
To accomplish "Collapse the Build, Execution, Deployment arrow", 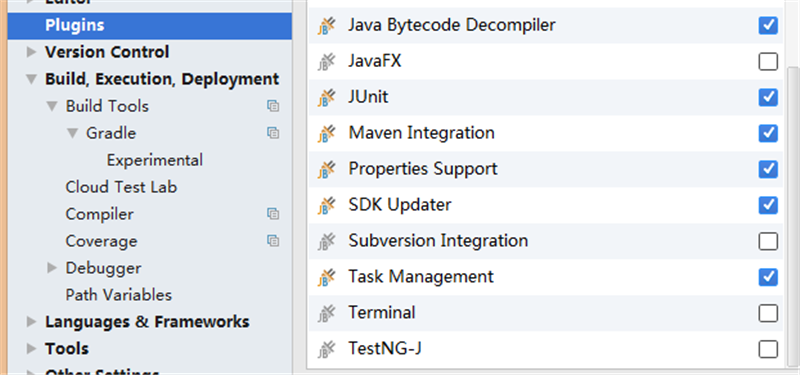I will [32, 80].
